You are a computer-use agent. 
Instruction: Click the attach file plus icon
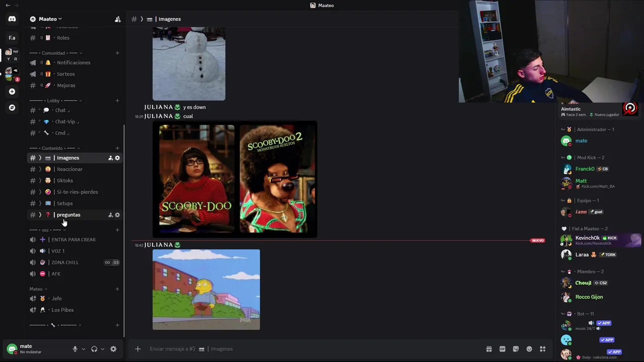[x=137, y=349]
